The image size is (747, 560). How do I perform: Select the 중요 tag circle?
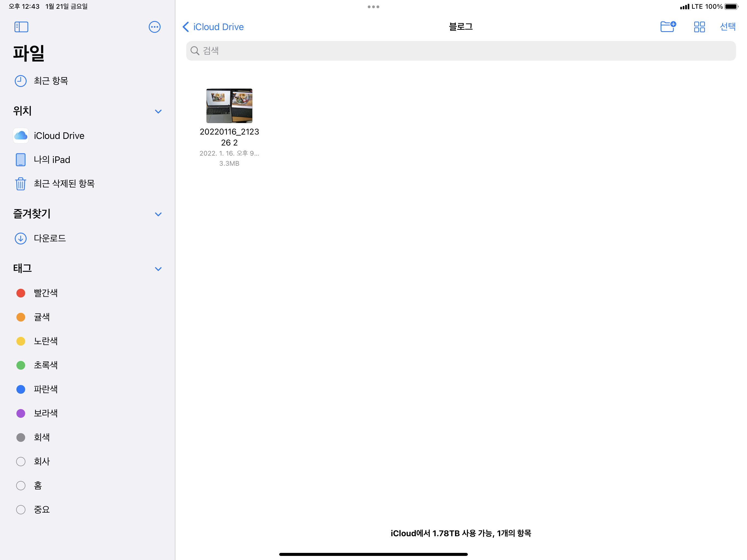point(21,509)
